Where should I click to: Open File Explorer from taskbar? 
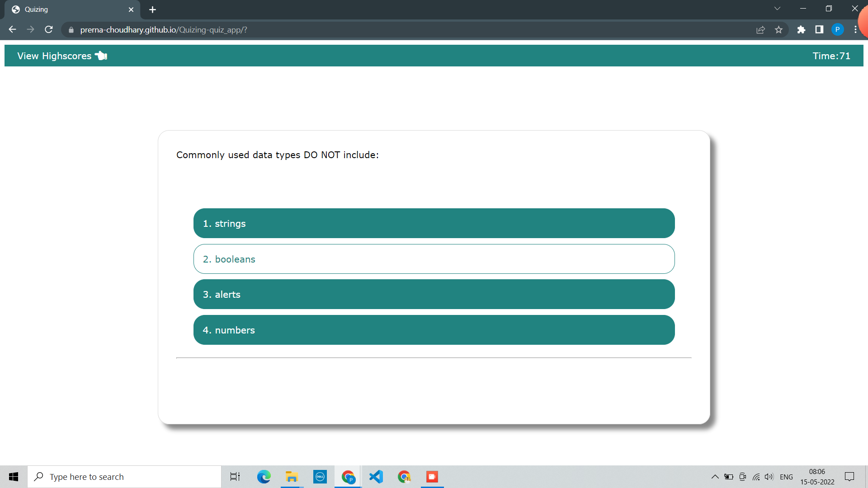point(292,477)
